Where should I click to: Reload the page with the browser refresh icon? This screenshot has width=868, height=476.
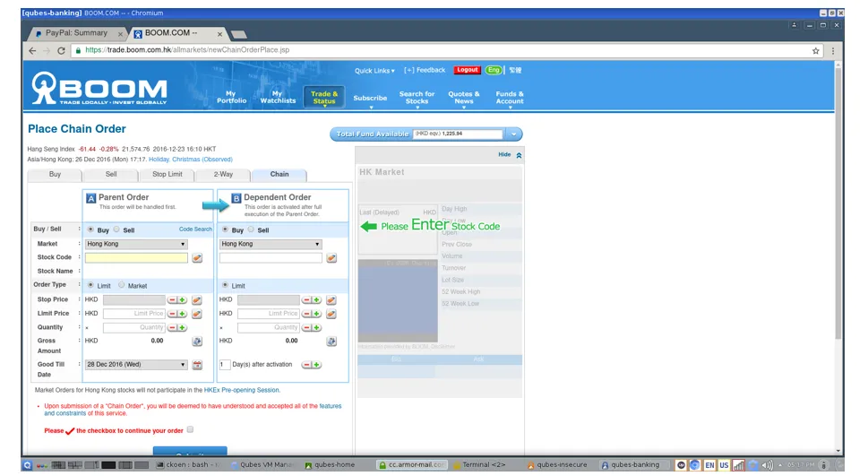click(62, 50)
